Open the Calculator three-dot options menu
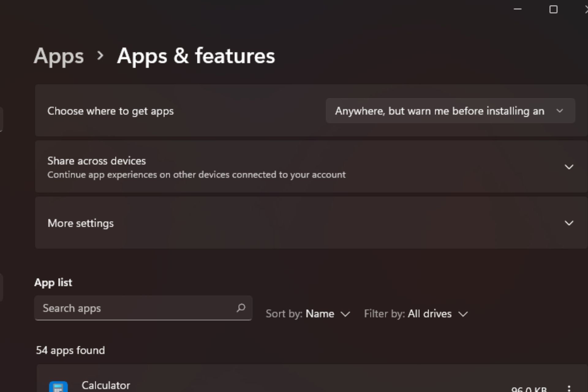The width and height of the screenshot is (588, 392). 569,388
